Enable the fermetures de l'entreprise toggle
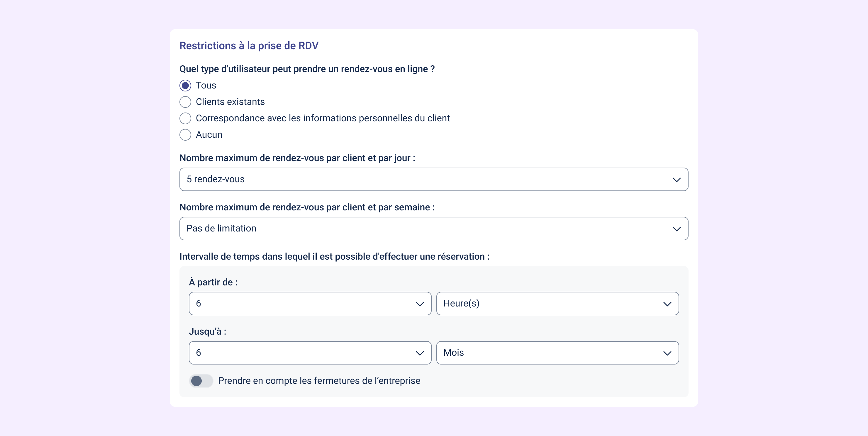This screenshot has height=436, width=868. (201, 381)
